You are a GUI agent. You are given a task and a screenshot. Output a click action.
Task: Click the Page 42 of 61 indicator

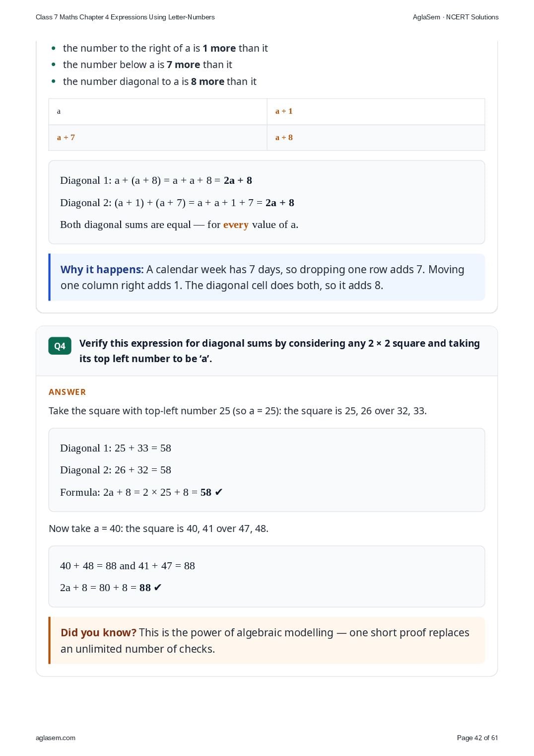click(477, 738)
